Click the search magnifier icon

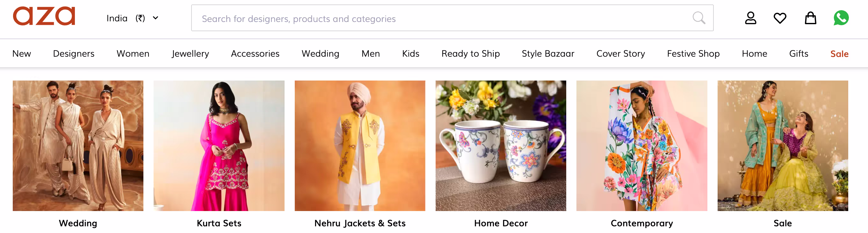click(698, 18)
